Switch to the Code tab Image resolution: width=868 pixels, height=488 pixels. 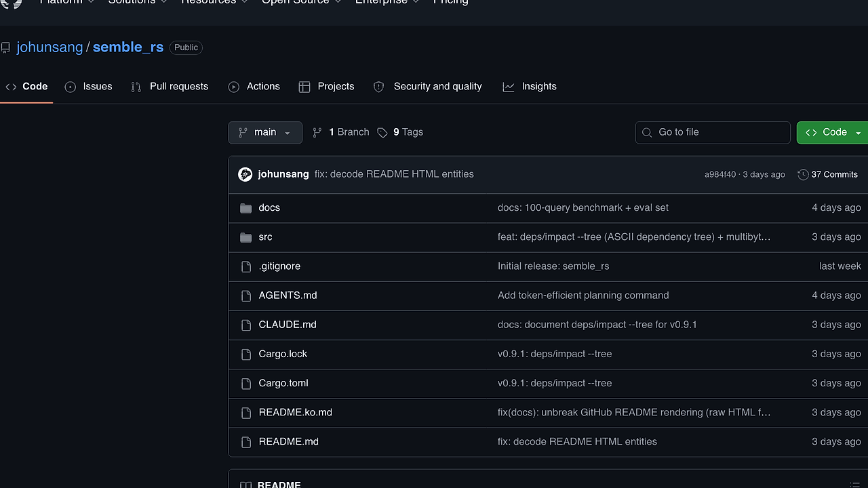click(x=26, y=87)
